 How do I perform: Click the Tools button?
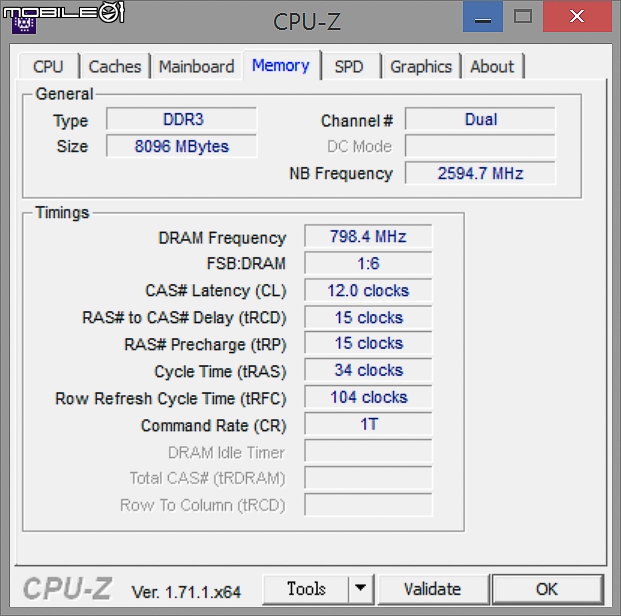tap(306, 589)
